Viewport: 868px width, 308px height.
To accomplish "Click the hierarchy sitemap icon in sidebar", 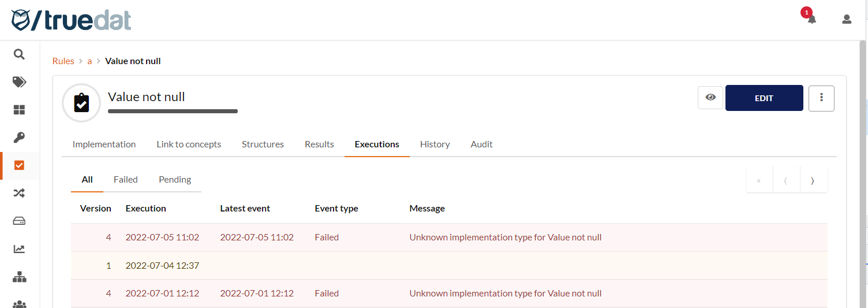I will 19,277.
